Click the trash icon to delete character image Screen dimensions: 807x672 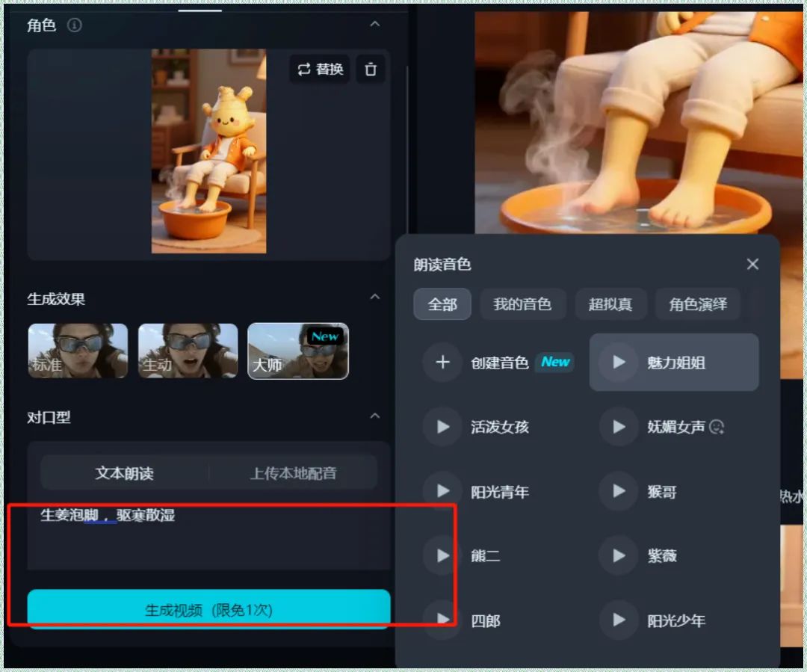[x=371, y=69]
